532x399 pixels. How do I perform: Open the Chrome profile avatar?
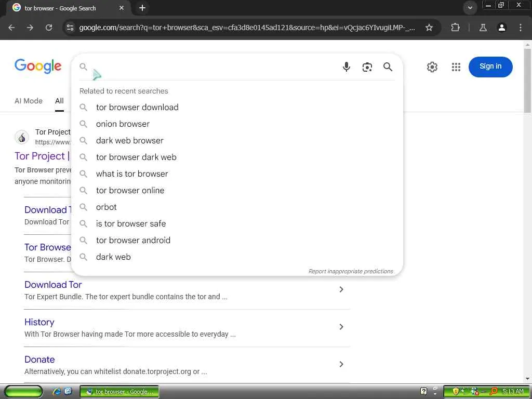click(502, 28)
